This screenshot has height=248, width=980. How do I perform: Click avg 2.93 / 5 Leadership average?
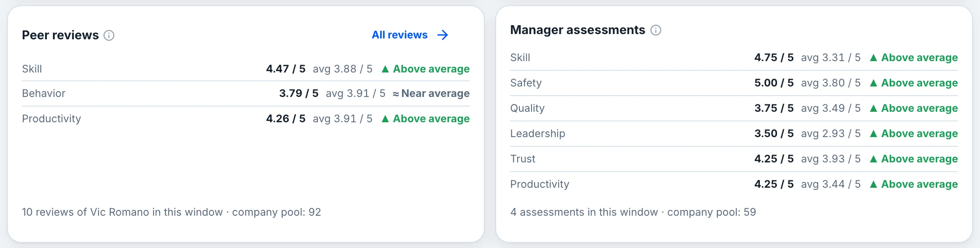[831, 134]
